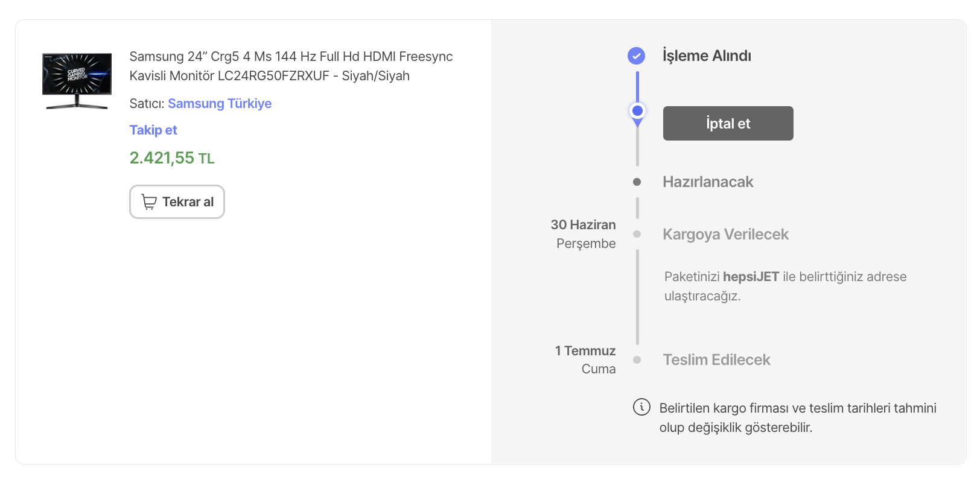Click the 30 Haziran Perşembe date
Viewport: 980px width, 485px height.
click(583, 234)
